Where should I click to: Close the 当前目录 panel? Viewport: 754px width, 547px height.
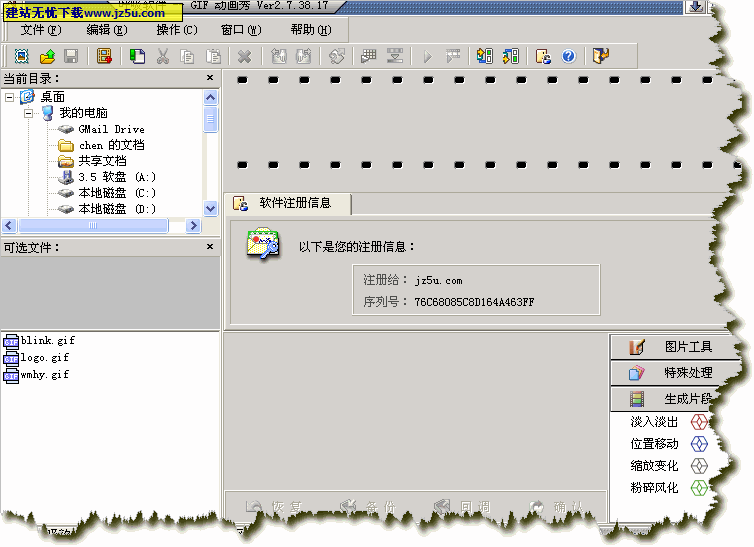[210, 78]
